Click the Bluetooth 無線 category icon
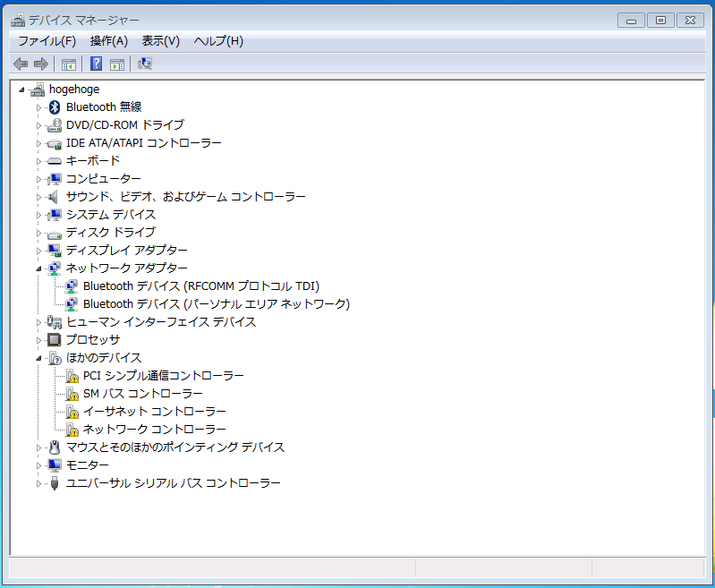 coord(55,107)
